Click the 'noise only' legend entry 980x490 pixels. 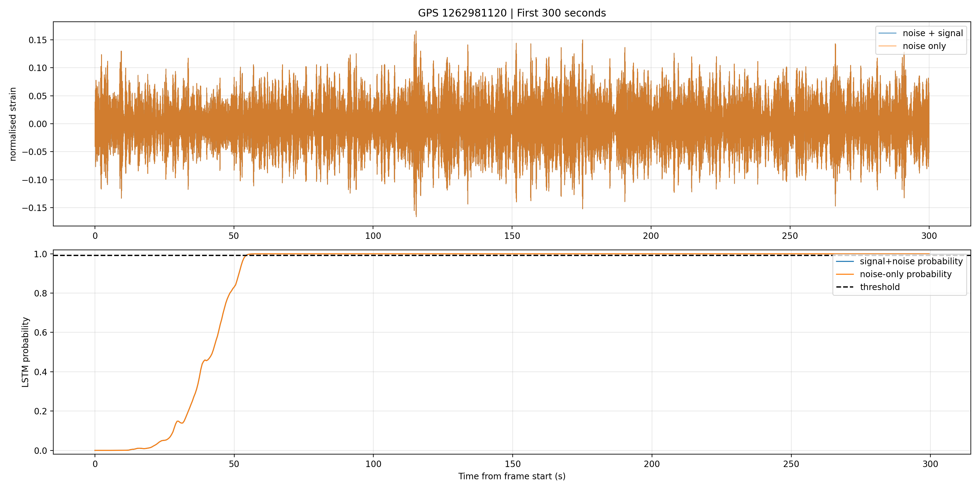pos(924,46)
